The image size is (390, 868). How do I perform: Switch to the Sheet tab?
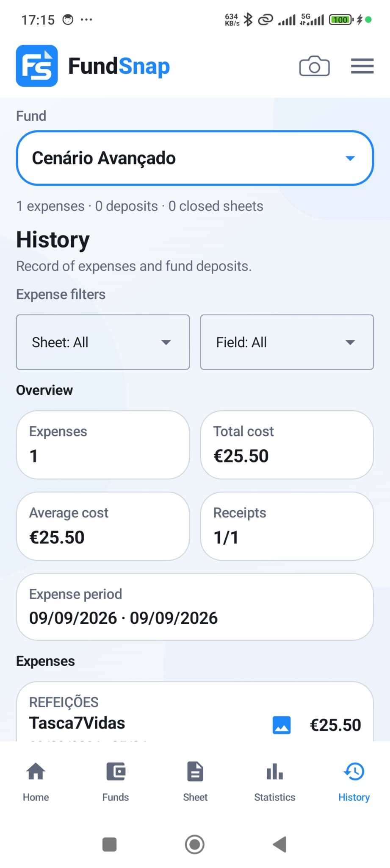click(195, 782)
